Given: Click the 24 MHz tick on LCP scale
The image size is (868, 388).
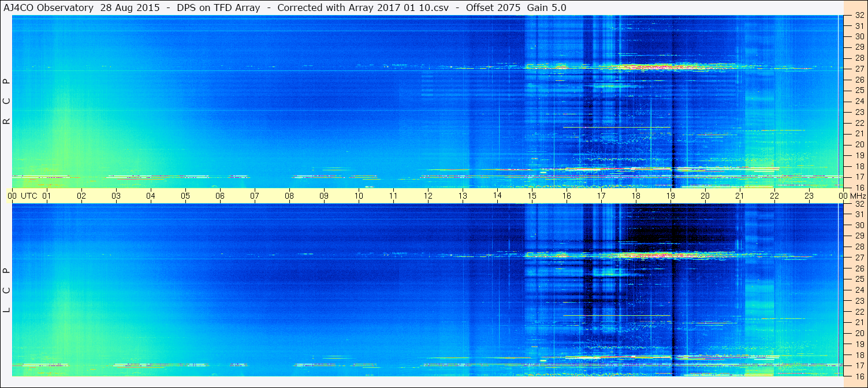Looking at the screenshot, I should [859, 290].
